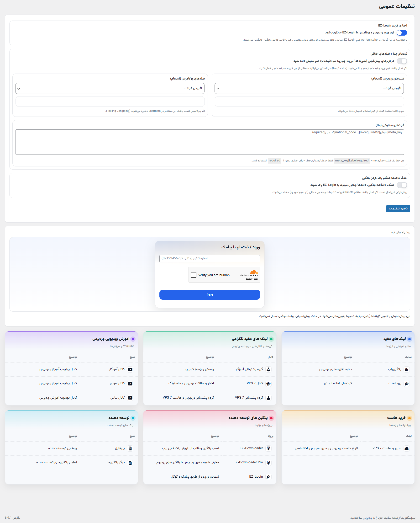The width and height of the screenshot is (420, 523).
Task: Open the کانال آموزی link
Action: [x=117, y=384]
